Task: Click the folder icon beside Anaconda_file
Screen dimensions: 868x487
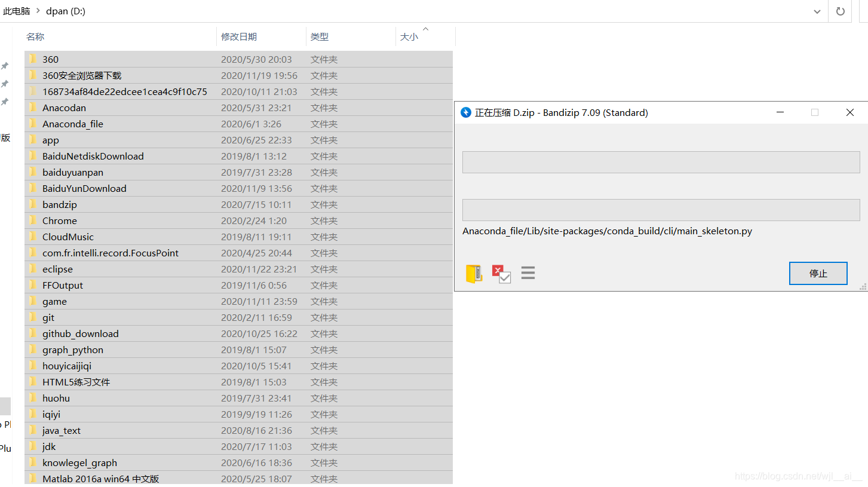Action: coord(33,124)
